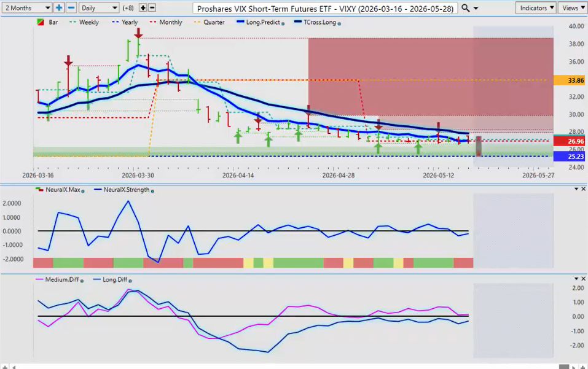This screenshot has width=588, height=369.
Task: Click the settings dot next to TCross.Long
Action: click(339, 23)
